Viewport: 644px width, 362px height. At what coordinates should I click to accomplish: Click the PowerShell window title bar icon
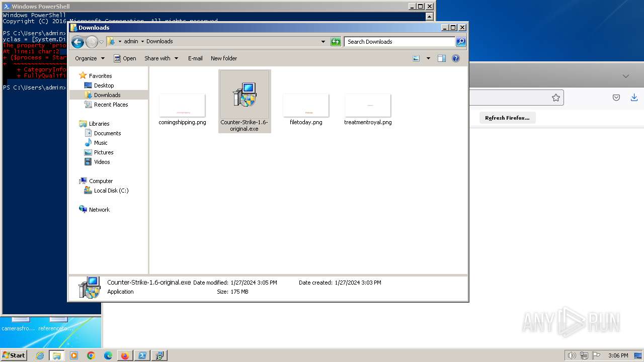7,7
